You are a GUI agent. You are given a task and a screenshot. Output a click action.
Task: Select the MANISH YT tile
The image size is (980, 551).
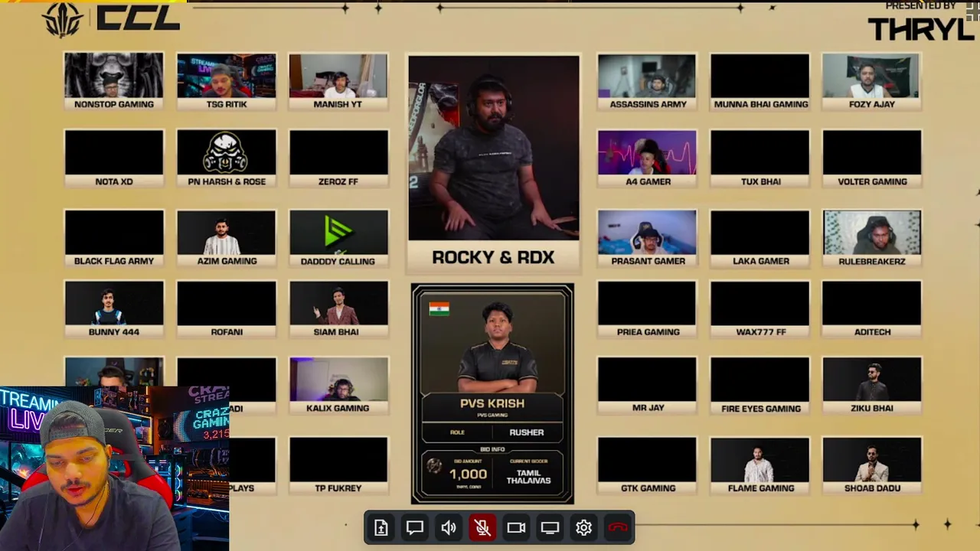tap(338, 81)
